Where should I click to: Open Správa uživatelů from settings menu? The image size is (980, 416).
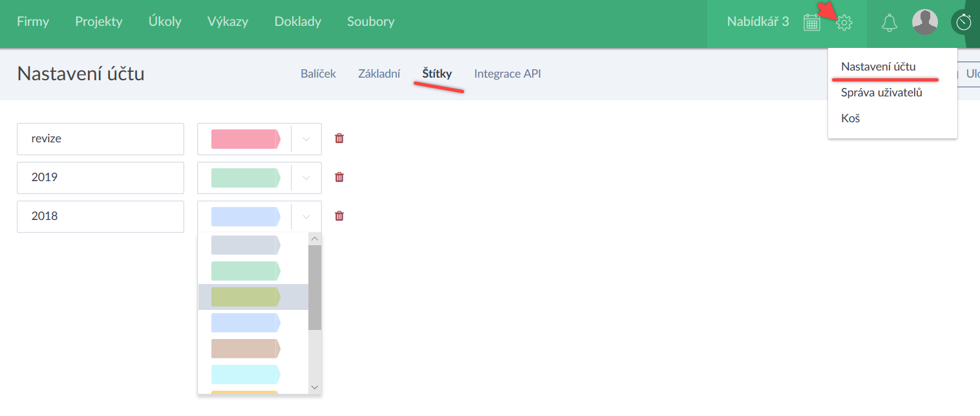tap(881, 93)
